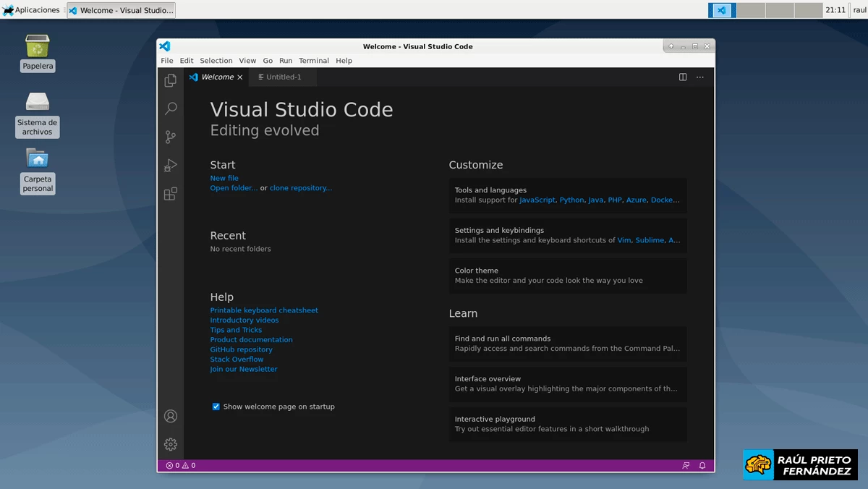
Task: Open the clone repository link
Action: coord(301,187)
